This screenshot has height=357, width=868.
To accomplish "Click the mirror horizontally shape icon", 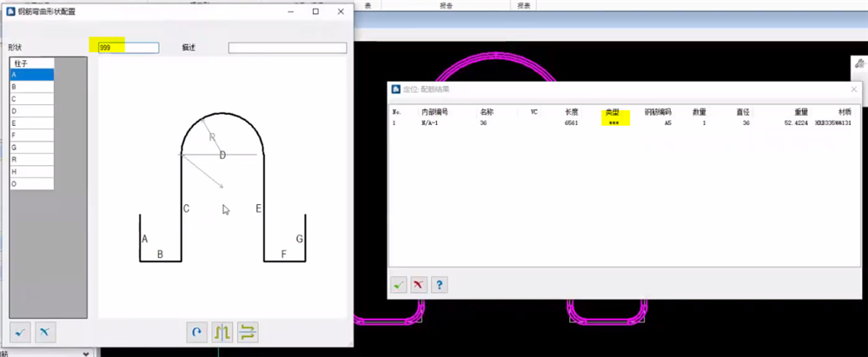I will (222, 332).
